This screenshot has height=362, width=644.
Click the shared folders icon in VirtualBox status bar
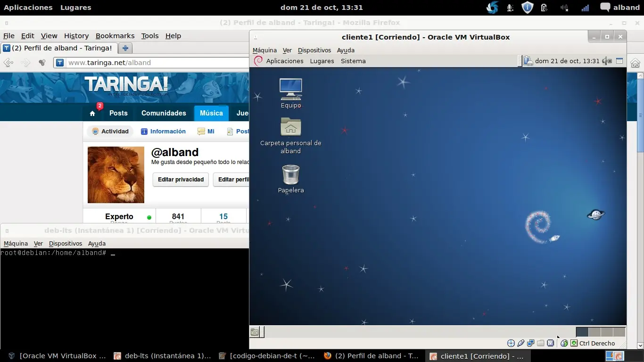(x=540, y=343)
